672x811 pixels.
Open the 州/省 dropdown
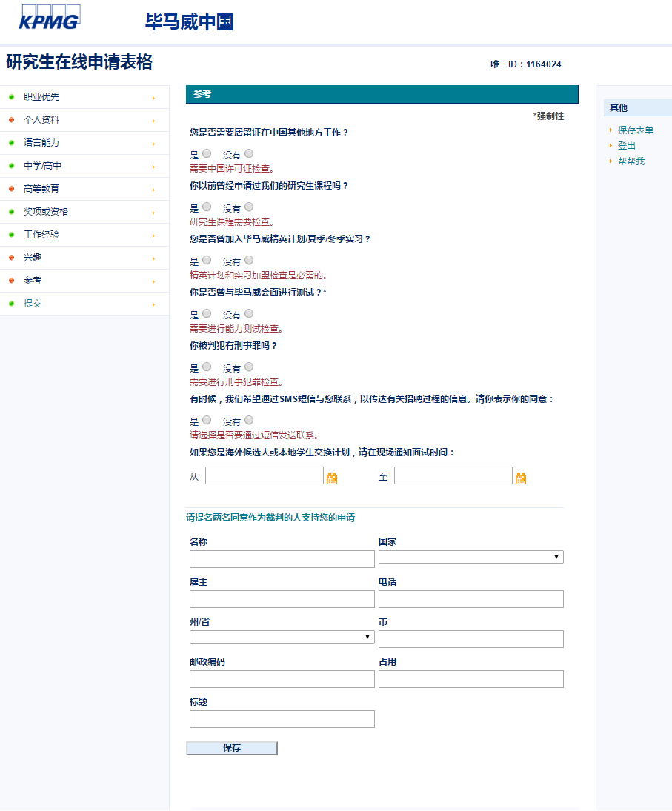click(282, 637)
